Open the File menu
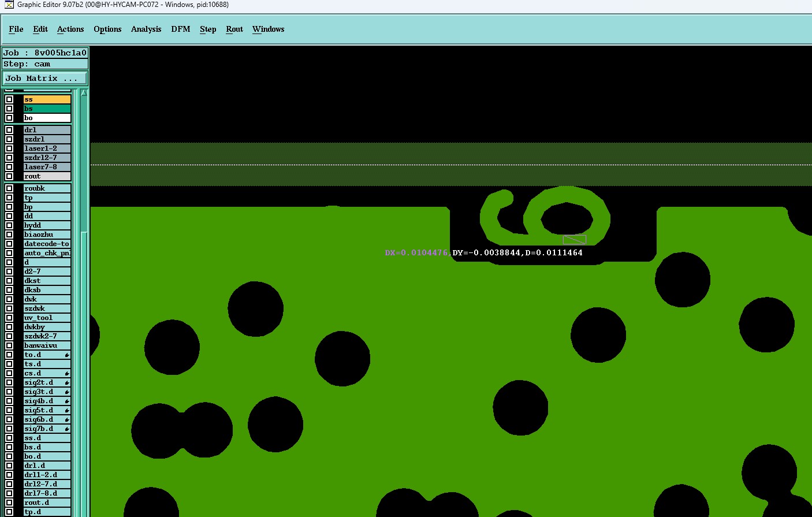 [x=16, y=29]
